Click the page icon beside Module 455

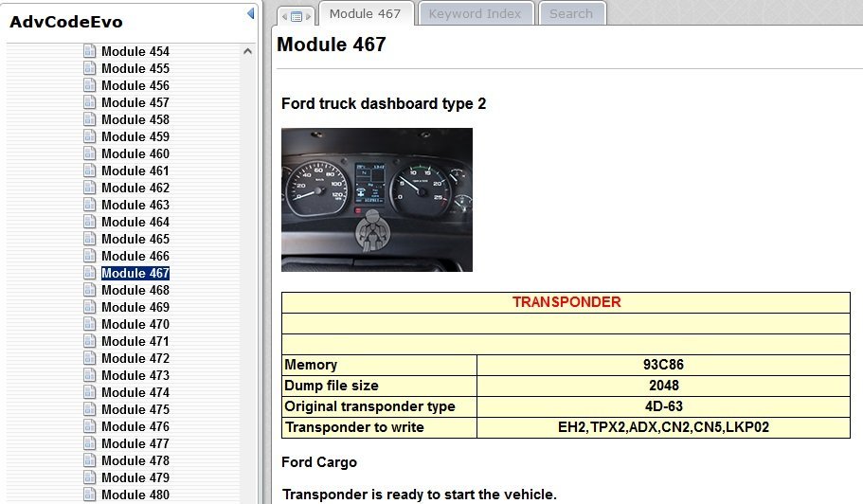(90, 68)
